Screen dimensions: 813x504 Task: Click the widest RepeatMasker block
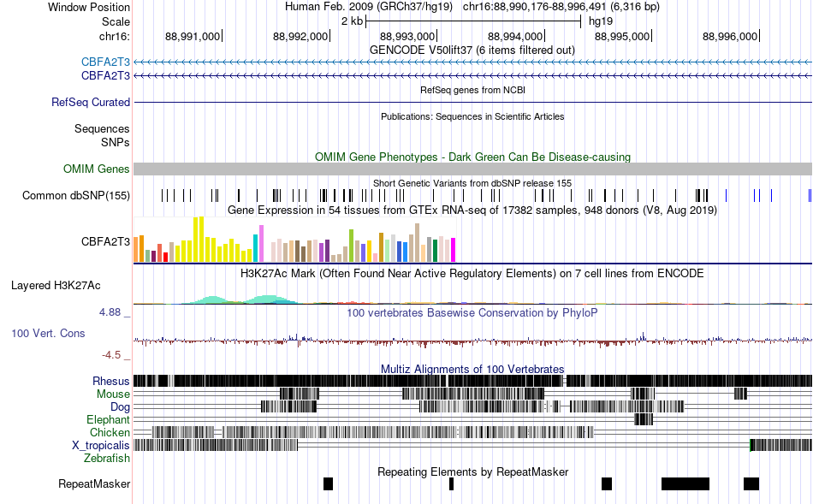pyautogui.click(x=685, y=483)
